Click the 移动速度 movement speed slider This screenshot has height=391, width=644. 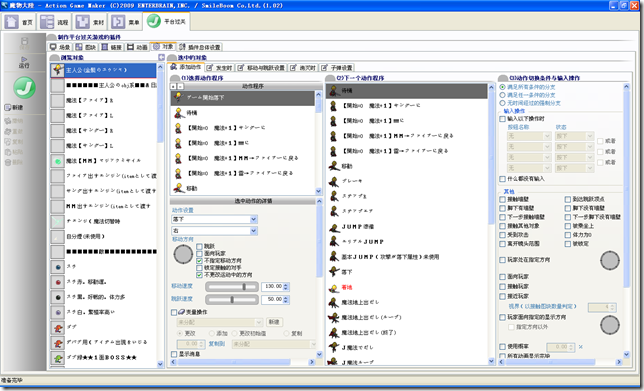coord(232,287)
